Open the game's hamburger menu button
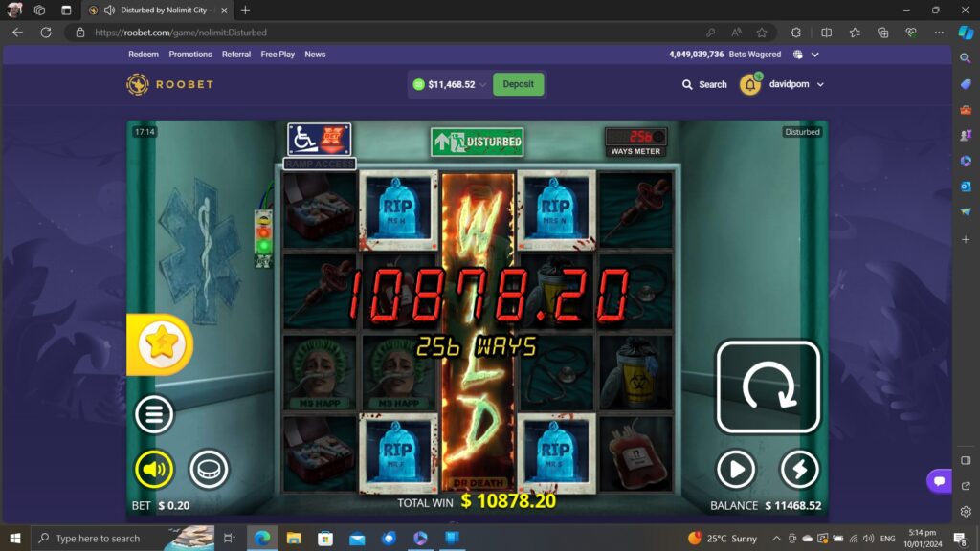Screen dimensions: 980x551 tap(154, 413)
